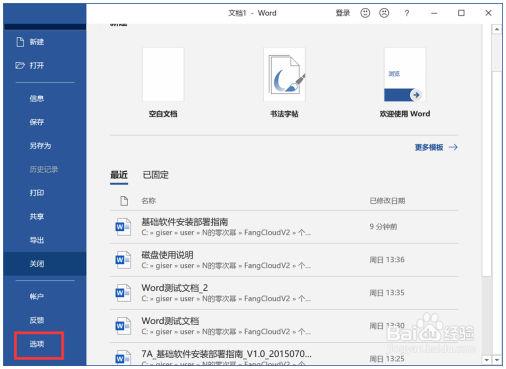The image size is (506, 369).
Task: Open the file named Word测试文档 dated 周日 13:30
Action: click(x=284, y=326)
